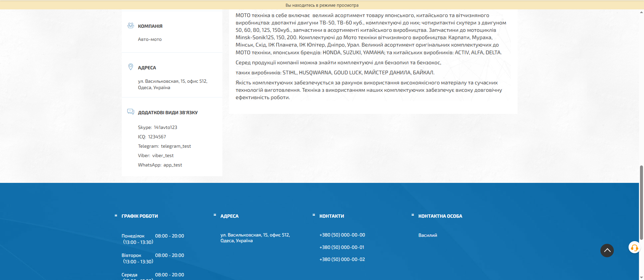The width and height of the screenshot is (644, 280).
Task: Click the preview mode notification banner
Action: 322,5
